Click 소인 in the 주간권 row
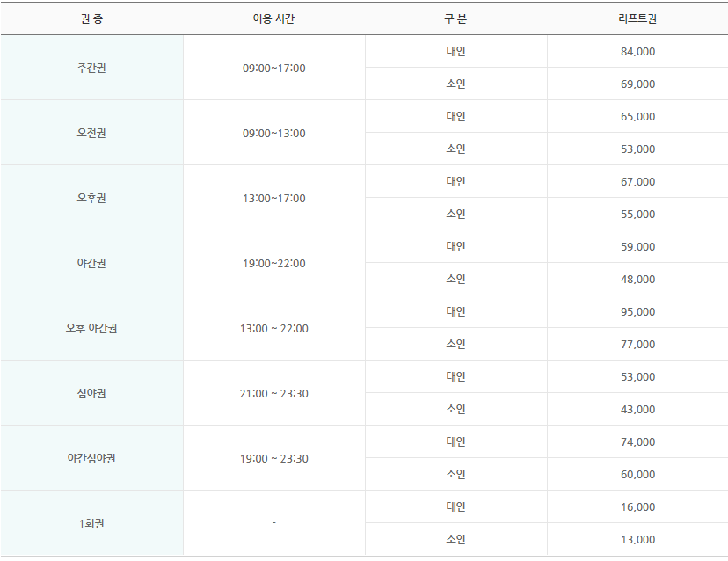The height and width of the screenshot is (561, 728). (455, 84)
